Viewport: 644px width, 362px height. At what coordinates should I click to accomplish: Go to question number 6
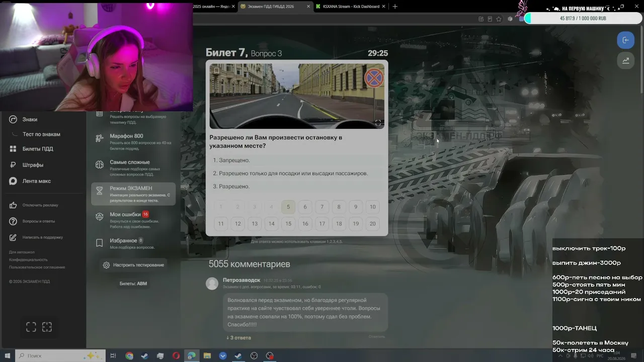tap(305, 207)
